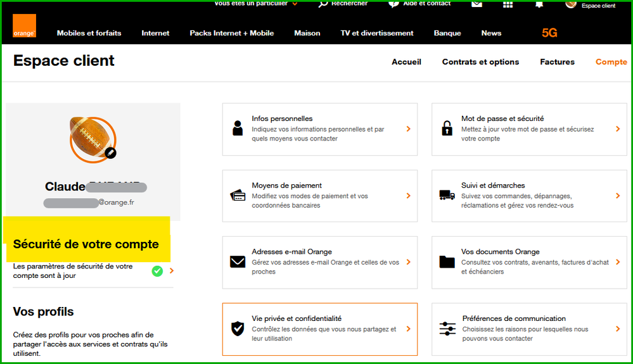Viewport: 633px width, 364px height.
Task: Click the credit card Moyens de paiement icon
Action: click(238, 196)
